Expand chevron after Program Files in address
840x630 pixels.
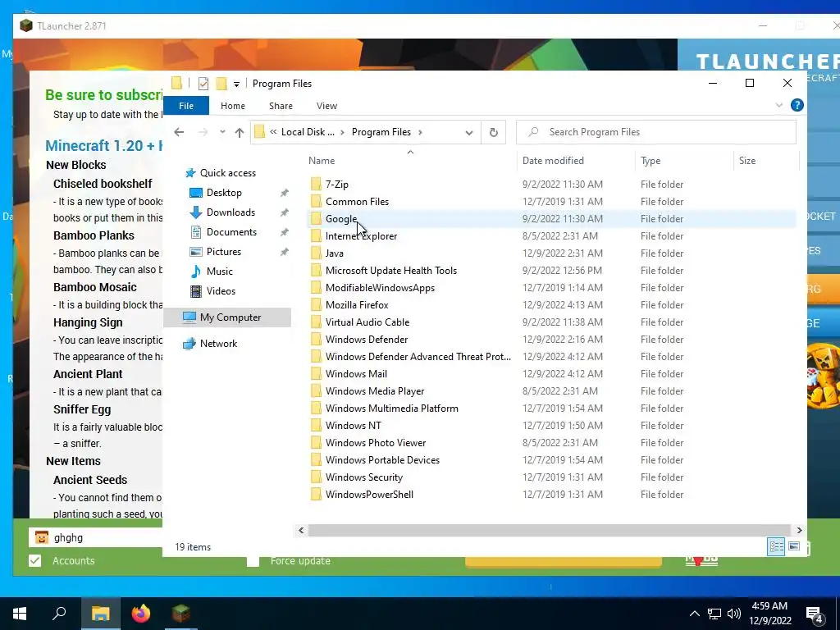(420, 132)
